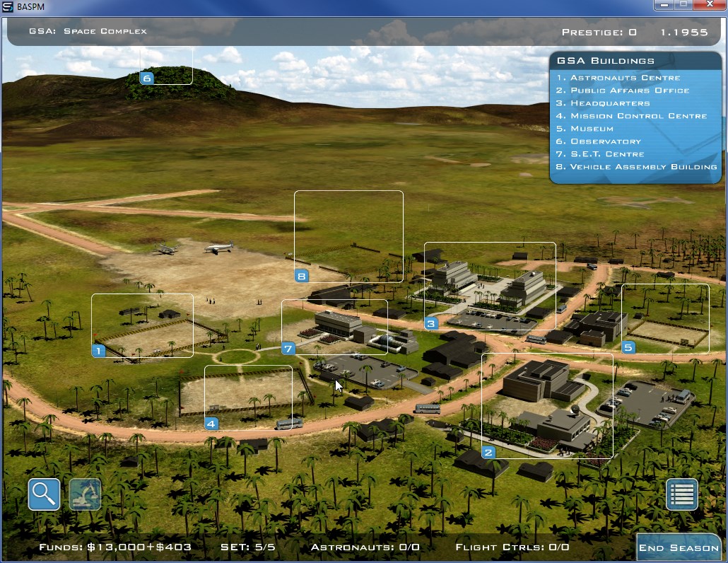Click the BASPM window app icon

pos(8,7)
